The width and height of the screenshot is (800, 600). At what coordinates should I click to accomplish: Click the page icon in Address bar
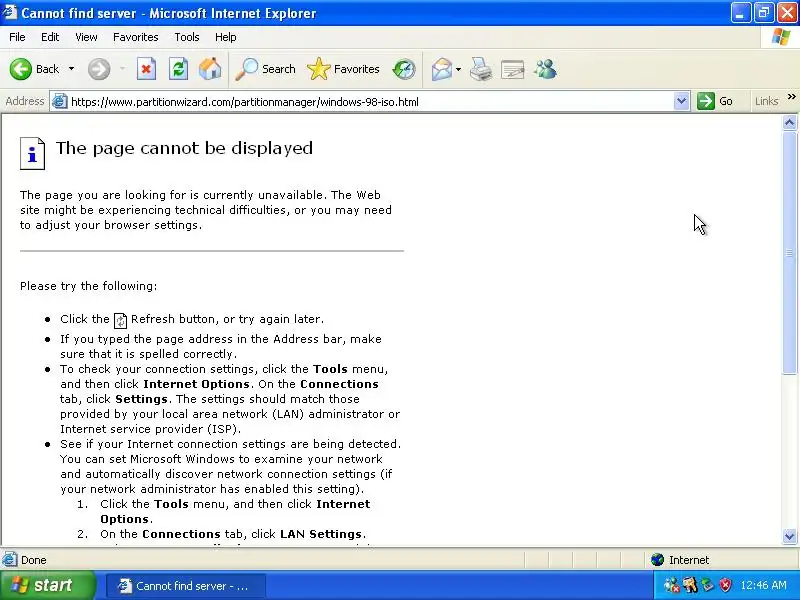point(60,102)
